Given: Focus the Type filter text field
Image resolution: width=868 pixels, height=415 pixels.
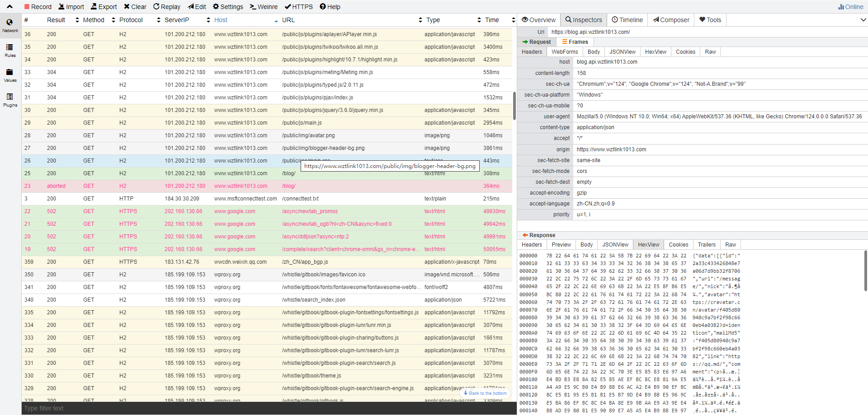Looking at the screenshot, I should (269, 408).
